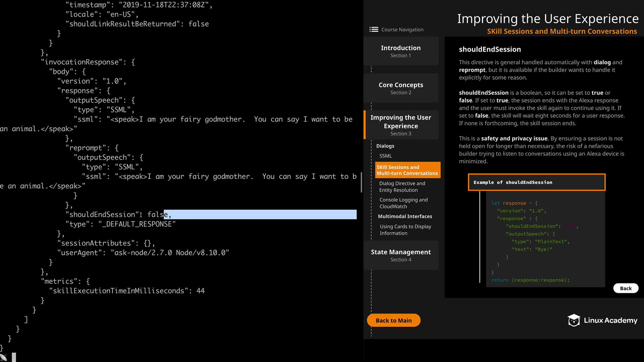Open Using Cards to Display Information
The height and width of the screenshot is (362, 644).
[x=405, y=230]
